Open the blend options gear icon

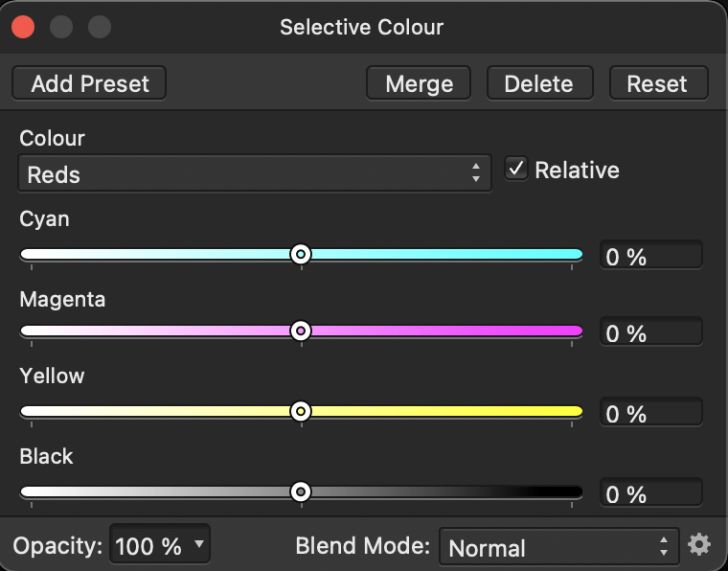click(699, 544)
